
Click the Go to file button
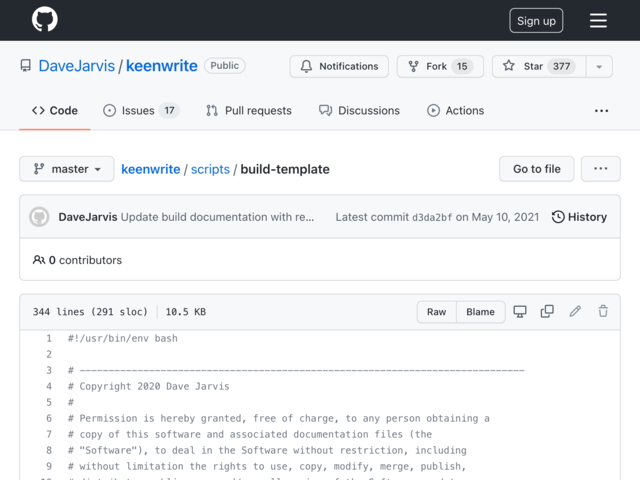coord(536,169)
